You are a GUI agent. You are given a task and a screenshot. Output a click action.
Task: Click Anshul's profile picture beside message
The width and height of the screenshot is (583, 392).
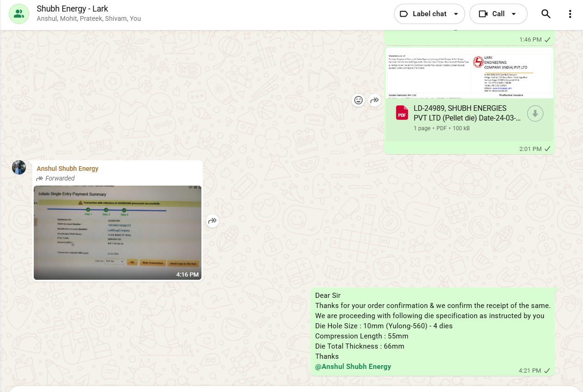point(19,168)
